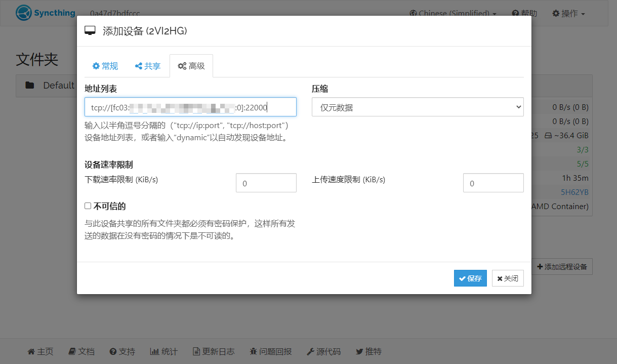Open the 源代码 footer link
This screenshot has width=617, height=364.
[323, 351]
